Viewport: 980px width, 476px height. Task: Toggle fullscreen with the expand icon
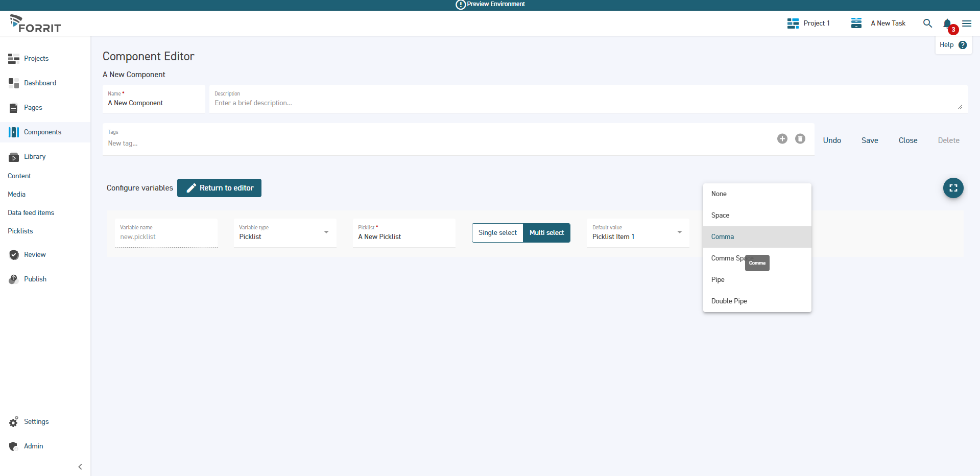pos(953,188)
